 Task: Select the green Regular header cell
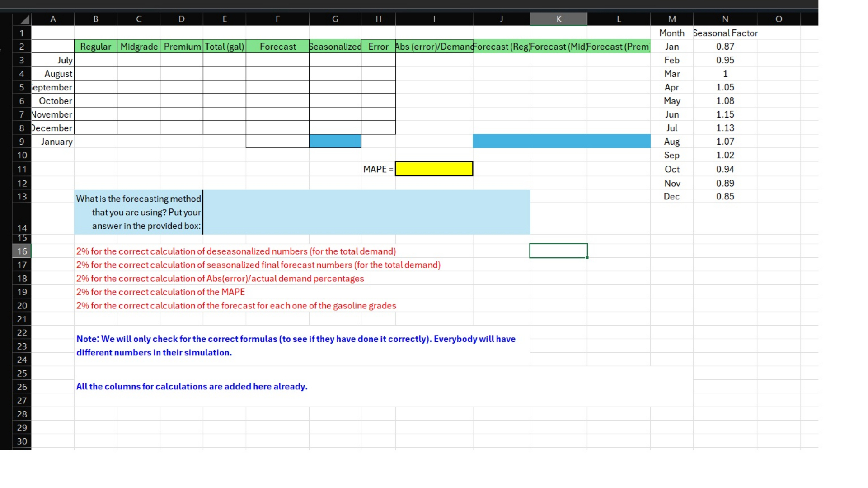coord(95,47)
